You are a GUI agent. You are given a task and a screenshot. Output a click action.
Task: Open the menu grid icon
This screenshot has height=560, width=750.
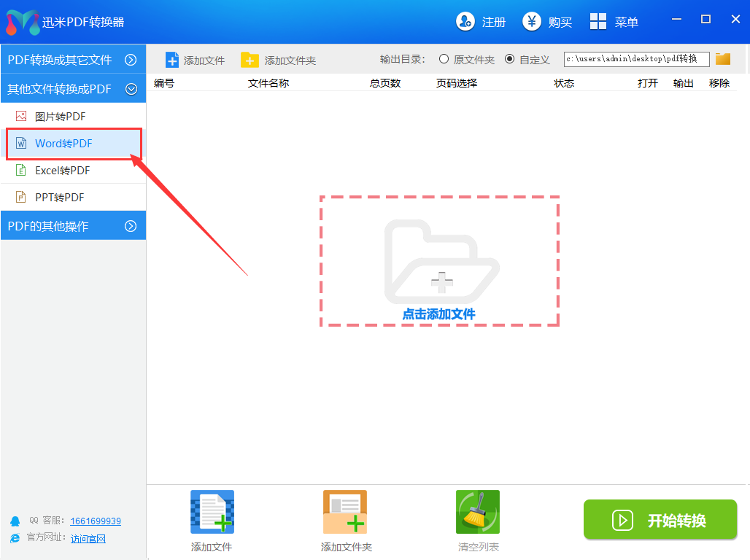click(598, 22)
